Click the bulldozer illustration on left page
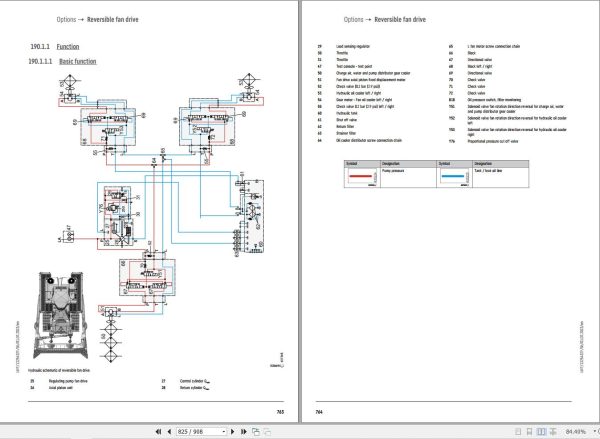Viewport: 600px width, 439px height. (x=61, y=315)
